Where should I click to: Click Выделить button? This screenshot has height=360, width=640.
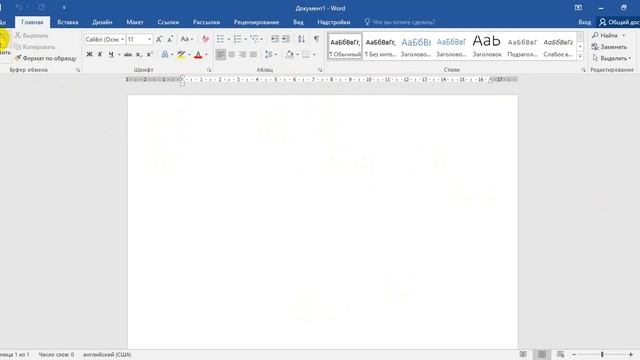click(x=611, y=58)
